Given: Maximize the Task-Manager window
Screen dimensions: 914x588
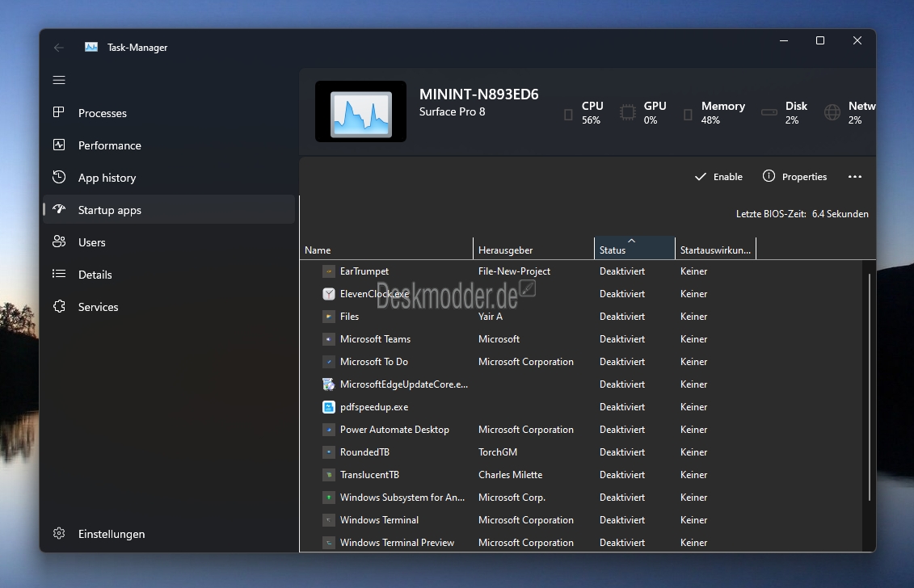Looking at the screenshot, I should tap(820, 40).
